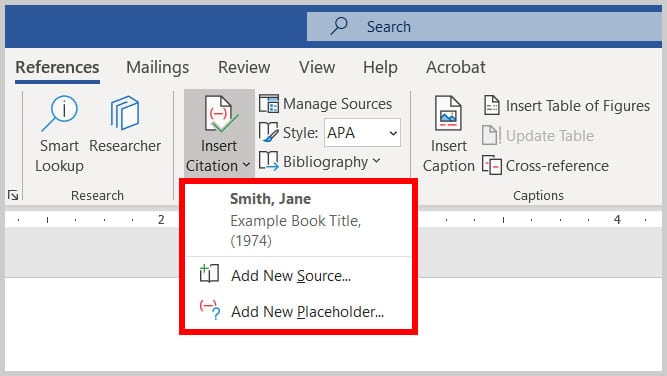Open the Smart Lookup tool

59,134
